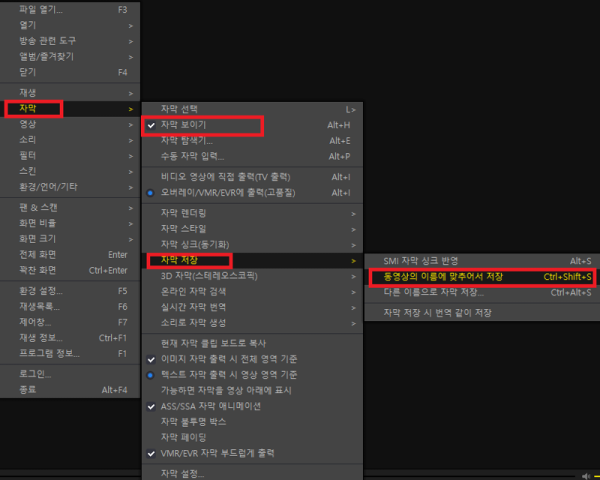
Task: Click the 파일 열기... menu item
Action: pos(70,10)
